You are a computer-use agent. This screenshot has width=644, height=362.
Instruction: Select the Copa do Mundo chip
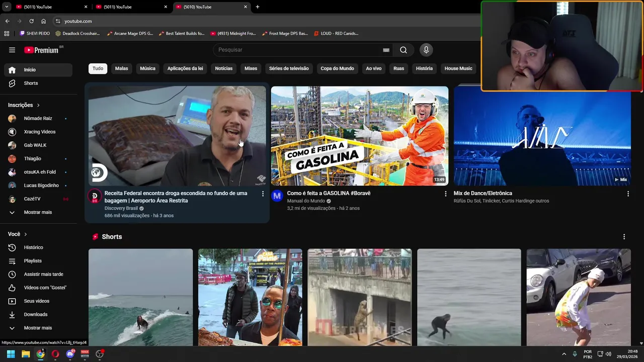(x=337, y=68)
